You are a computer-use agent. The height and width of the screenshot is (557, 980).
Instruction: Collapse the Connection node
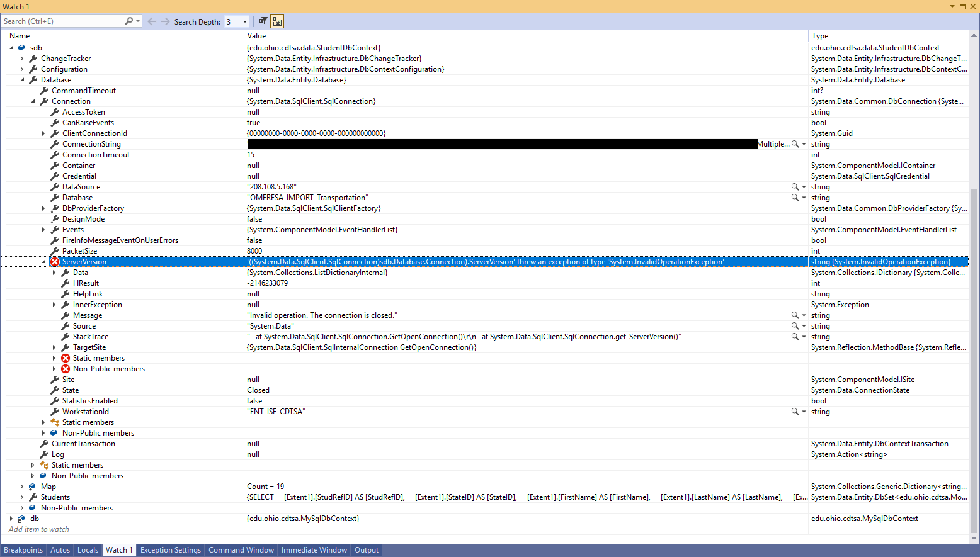click(x=33, y=101)
